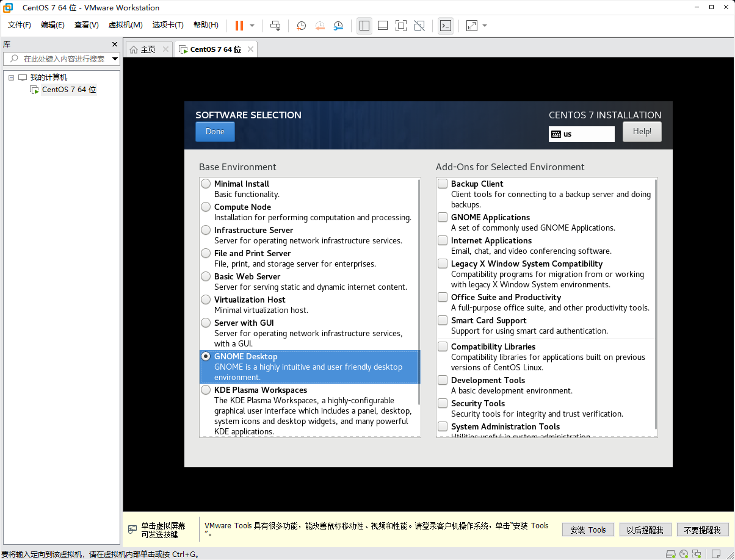The image size is (735, 560).
Task: Check Office Suite and Productivity
Action: (443, 297)
